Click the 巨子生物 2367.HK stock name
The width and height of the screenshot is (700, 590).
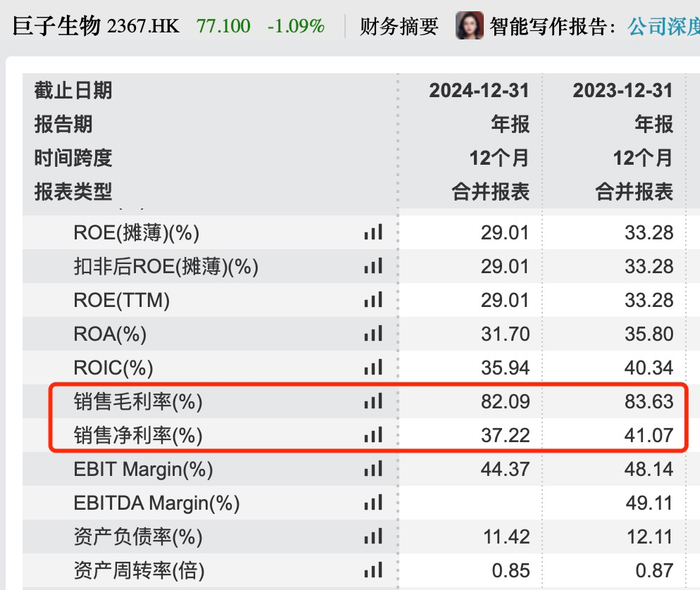[96, 26]
